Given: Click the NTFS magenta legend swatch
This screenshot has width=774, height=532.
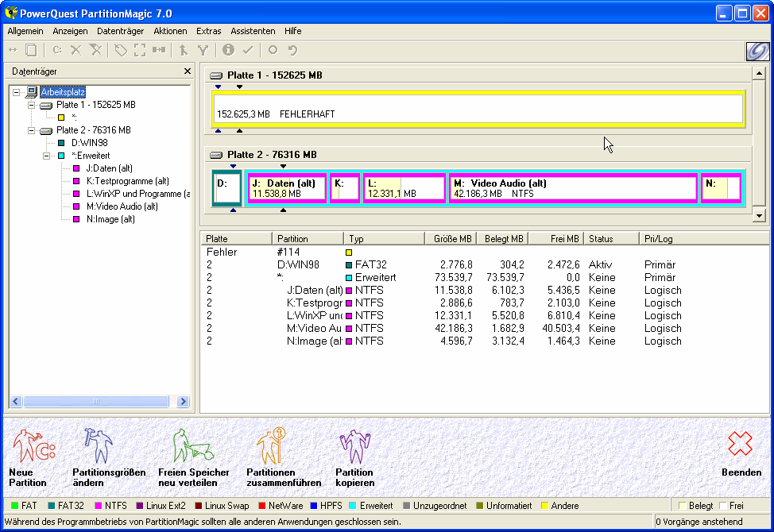Looking at the screenshot, I should click(x=99, y=506).
